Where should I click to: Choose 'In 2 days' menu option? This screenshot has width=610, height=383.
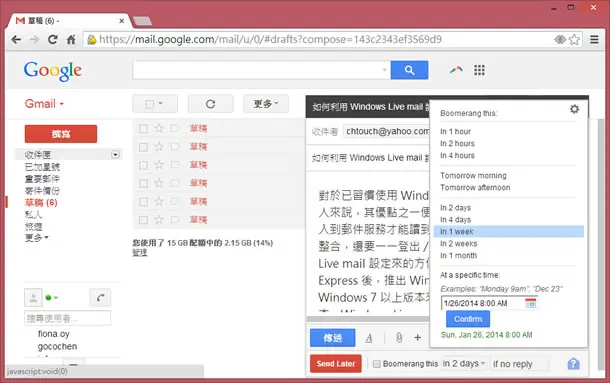pos(456,208)
